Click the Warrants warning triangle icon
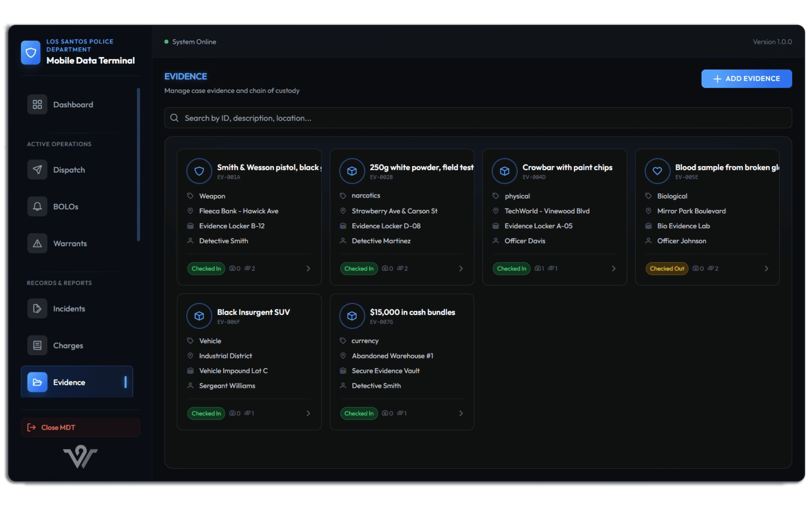The width and height of the screenshot is (812, 507). [37, 243]
